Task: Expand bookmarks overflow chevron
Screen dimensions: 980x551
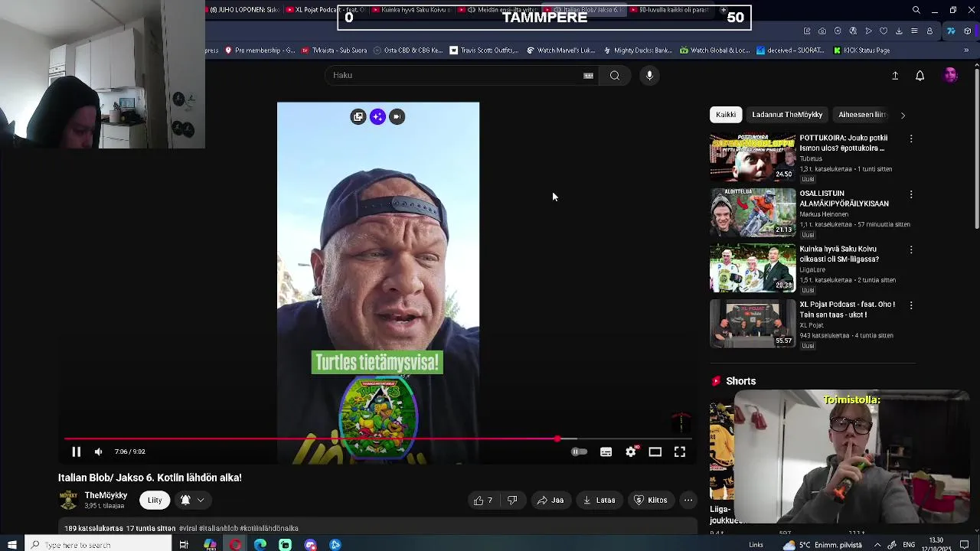Action: [966, 51]
